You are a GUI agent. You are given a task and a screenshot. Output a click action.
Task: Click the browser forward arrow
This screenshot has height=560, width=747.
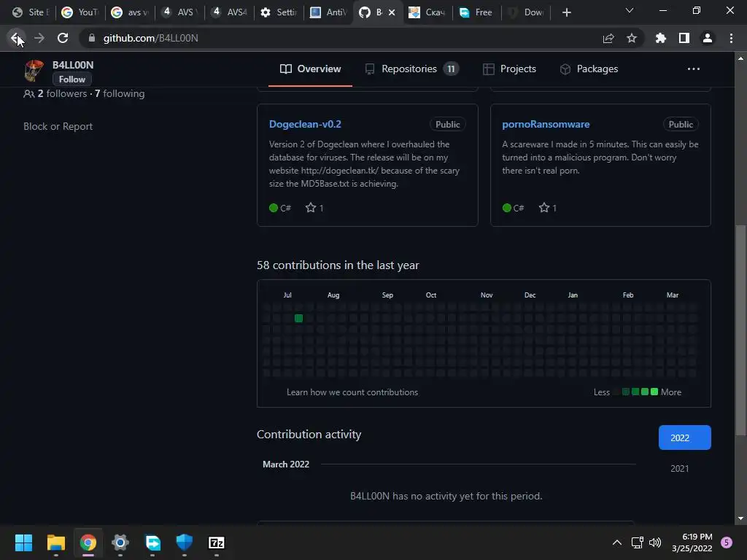(39, 38)
